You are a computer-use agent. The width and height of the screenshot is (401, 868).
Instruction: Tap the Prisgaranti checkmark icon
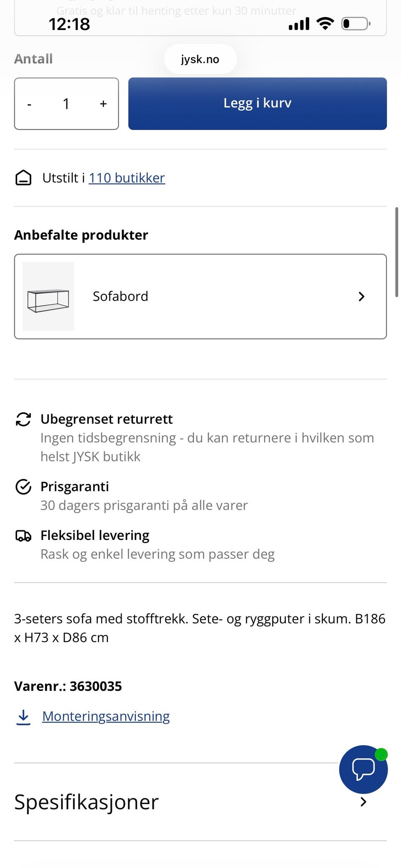coord(23,487)
